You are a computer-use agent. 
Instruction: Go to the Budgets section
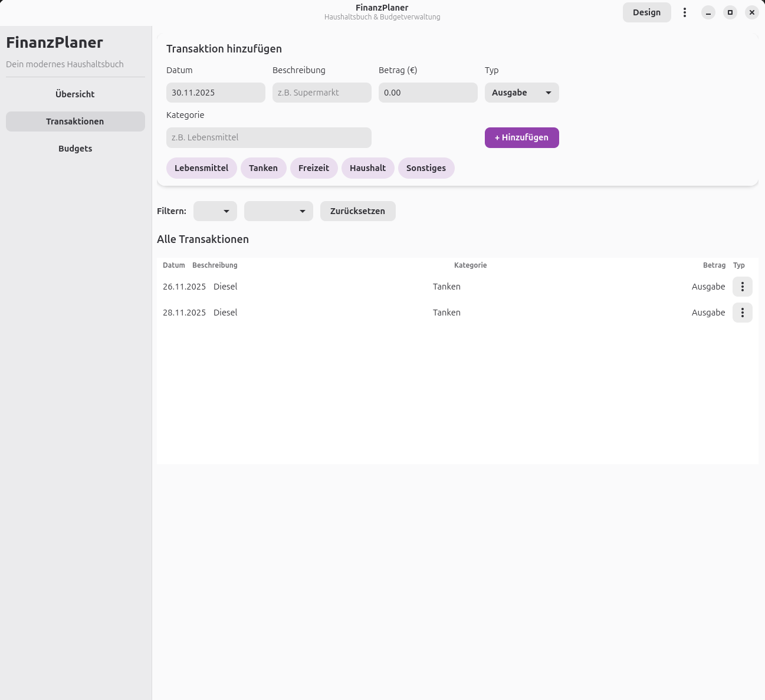click(75, 149)
